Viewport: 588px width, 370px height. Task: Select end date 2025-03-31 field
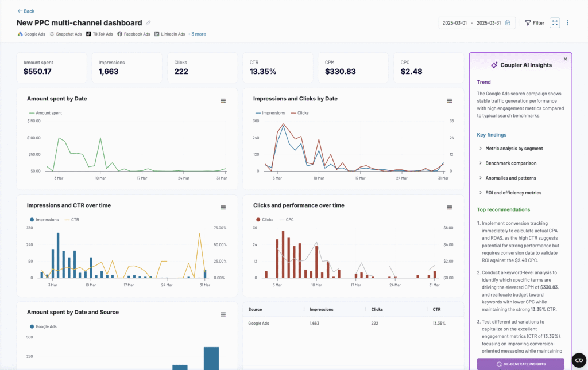(x=489, y=23)
